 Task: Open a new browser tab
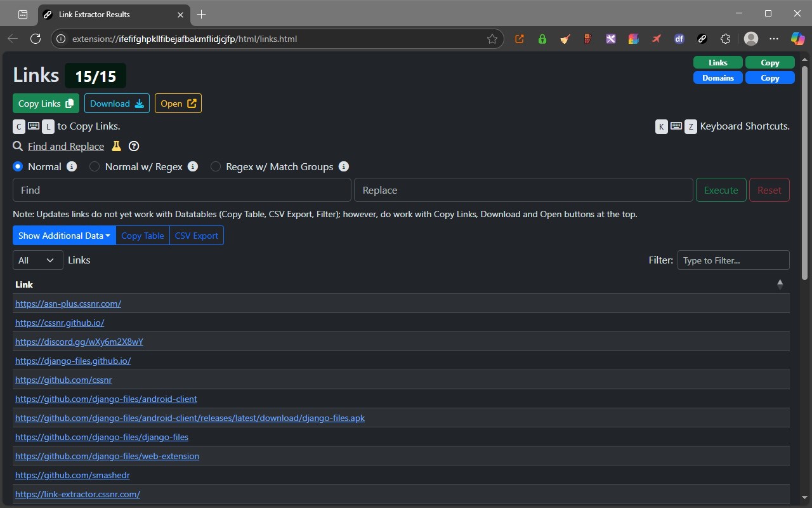pyautogui.click(x=202, y=14)
